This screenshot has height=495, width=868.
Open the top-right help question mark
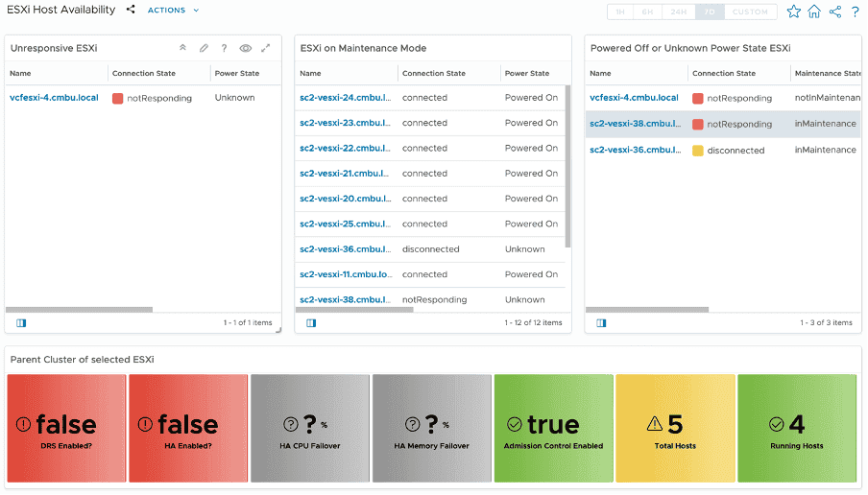click(856, 12)
